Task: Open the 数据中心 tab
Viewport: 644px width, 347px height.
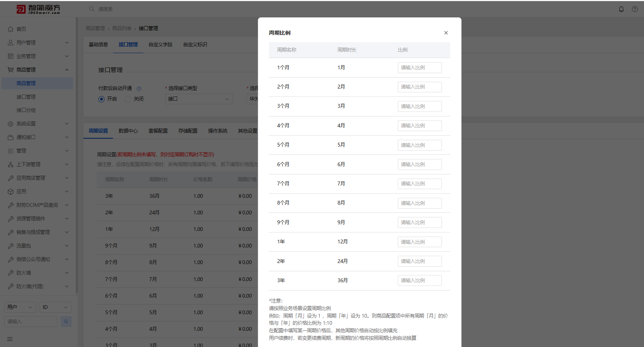Action: 128,131
